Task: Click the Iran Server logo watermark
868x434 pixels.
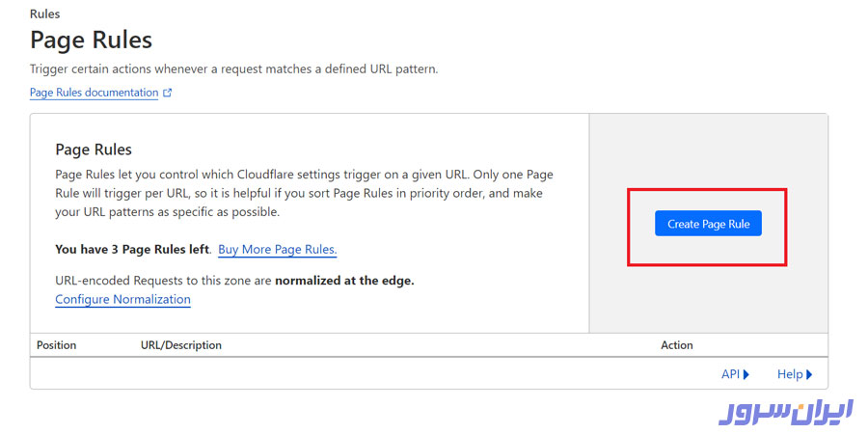Action: click(x=785, y=412)
